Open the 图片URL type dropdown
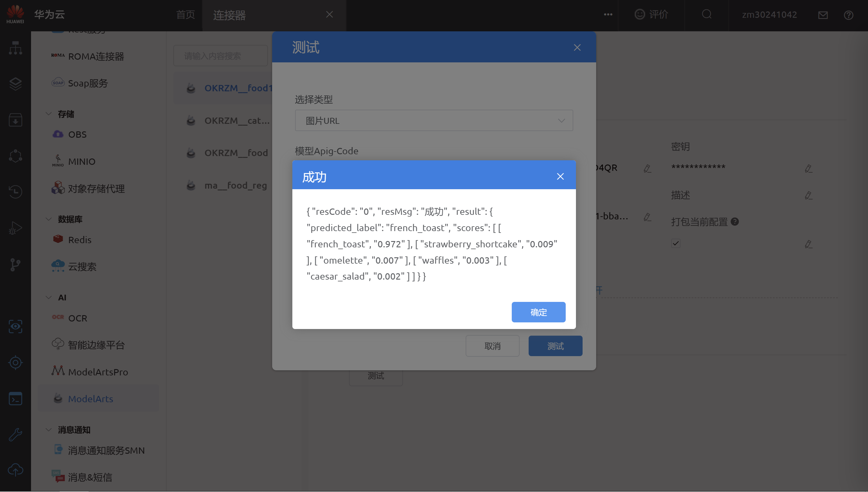 [434, 121]
